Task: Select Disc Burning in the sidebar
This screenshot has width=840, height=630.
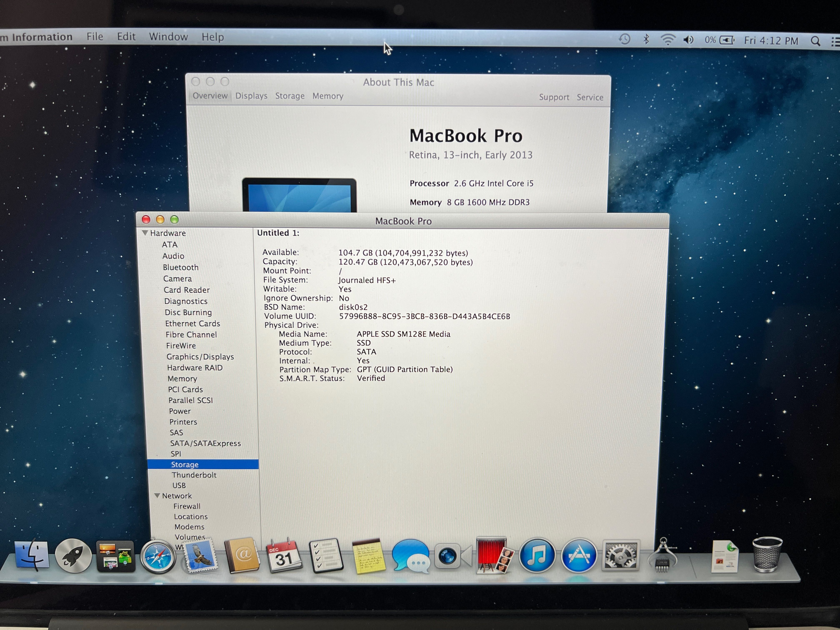Action: click(x=188, y=312)
